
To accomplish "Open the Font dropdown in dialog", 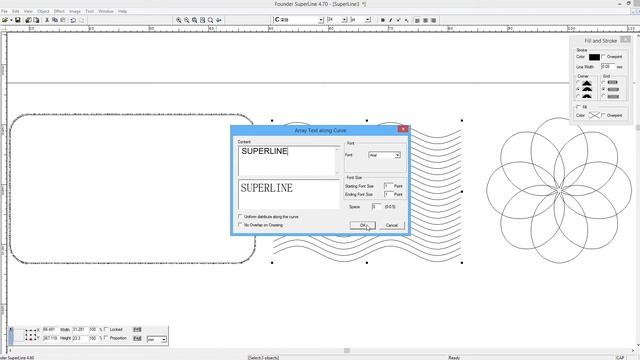I will point(397,155).
